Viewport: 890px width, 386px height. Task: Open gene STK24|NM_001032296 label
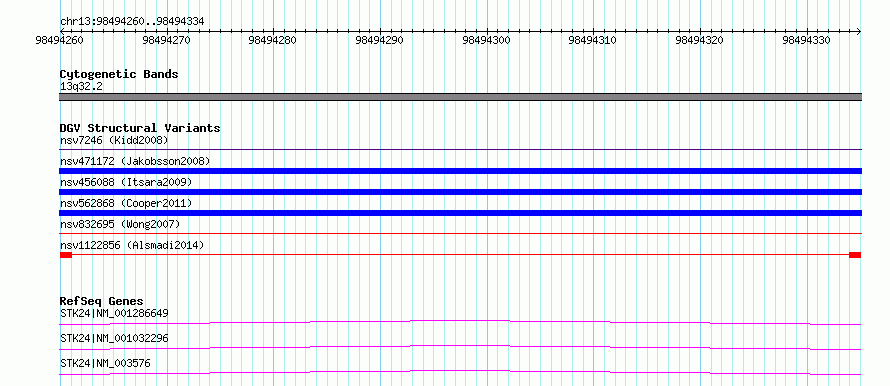click(x=114, y=338)
